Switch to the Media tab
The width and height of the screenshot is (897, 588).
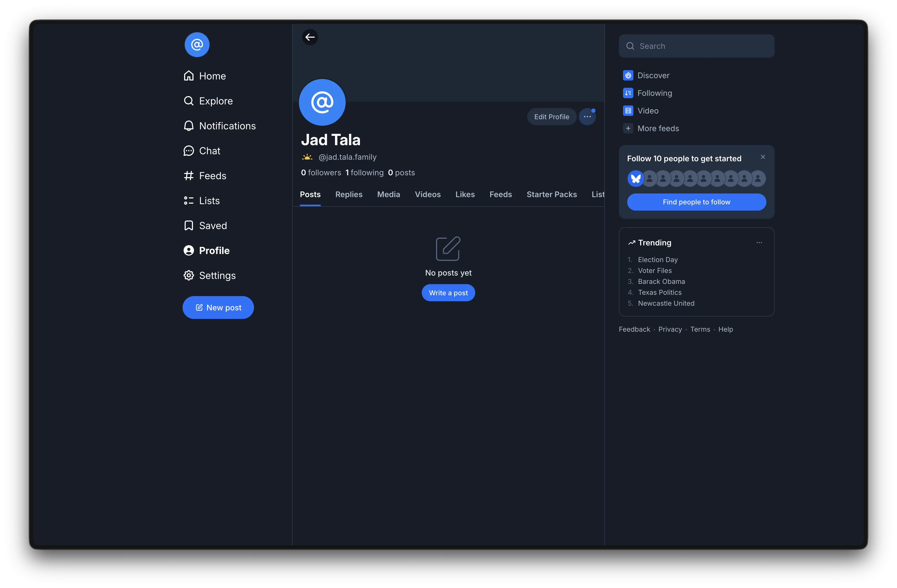388,195
